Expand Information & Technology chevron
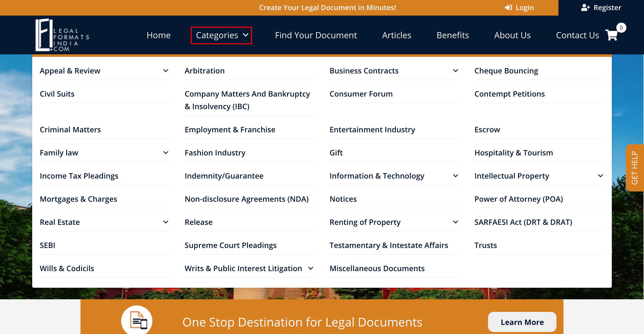This screenshot has height=334, width=644. [x=455, y=176]
